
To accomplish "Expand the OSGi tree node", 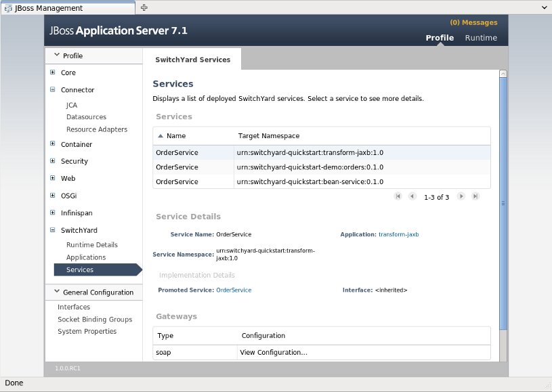I will (52, 195).
